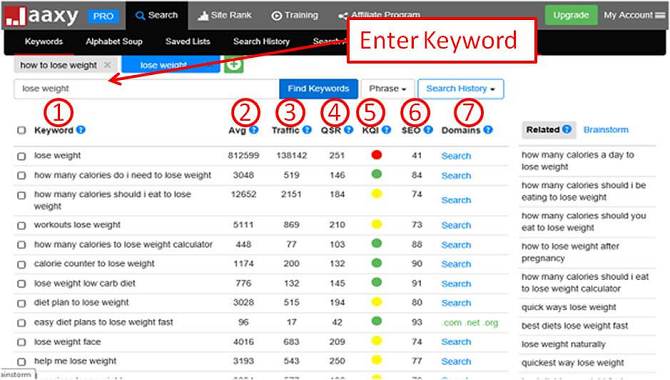
Task: Click green KQI dot for 'calories do i need'
Action: pyautogui.click(x=376, y=174)
